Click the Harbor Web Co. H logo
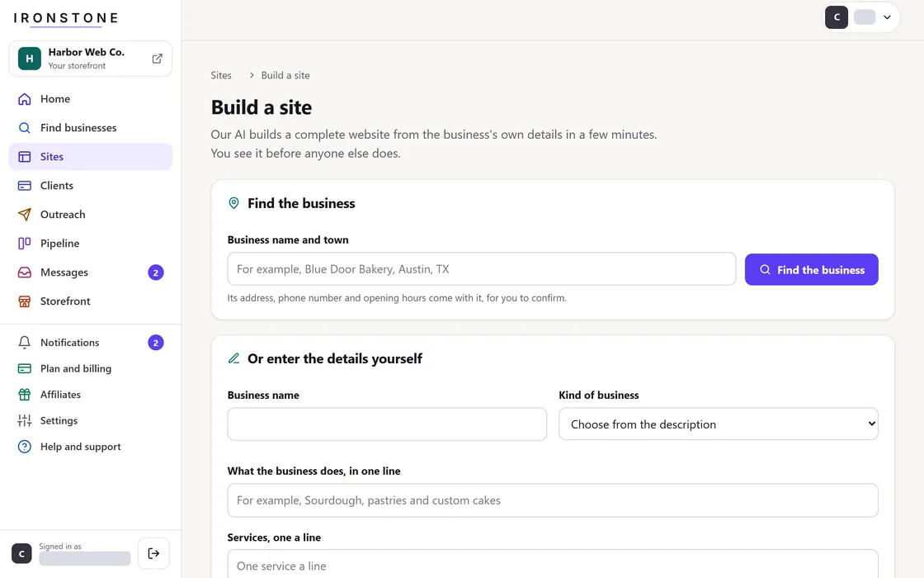The height and width of the screenshot is (578, 924). [30, 59]
